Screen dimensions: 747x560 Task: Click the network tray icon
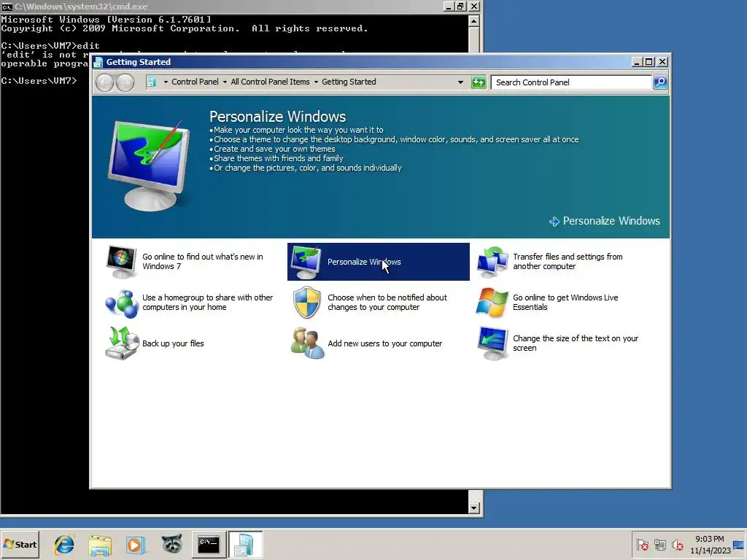point(659,545)
